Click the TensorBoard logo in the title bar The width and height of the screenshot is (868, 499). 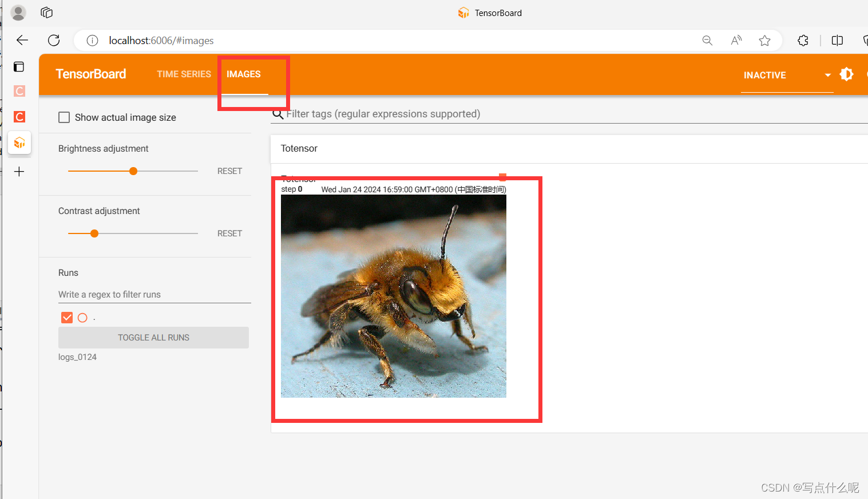coord(463,13)
